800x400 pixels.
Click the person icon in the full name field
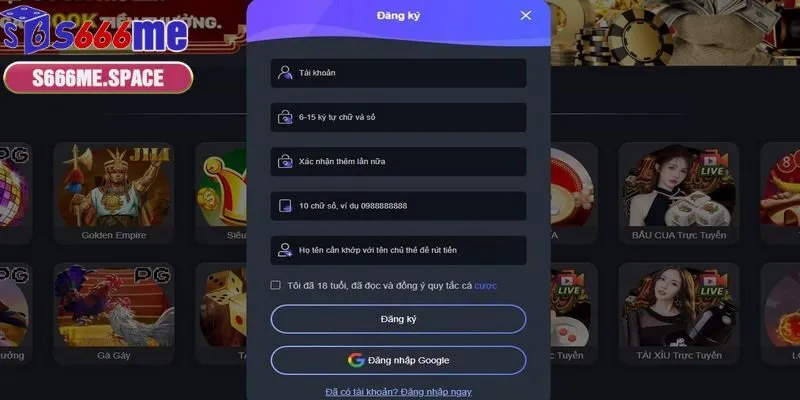pyautogui.click(x=285, y=250)
